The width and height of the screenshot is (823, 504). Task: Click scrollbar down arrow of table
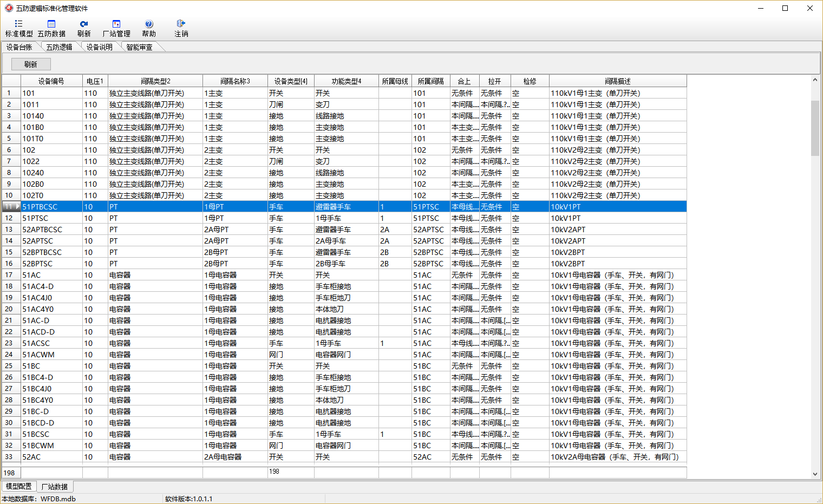(x=815, y=474)
